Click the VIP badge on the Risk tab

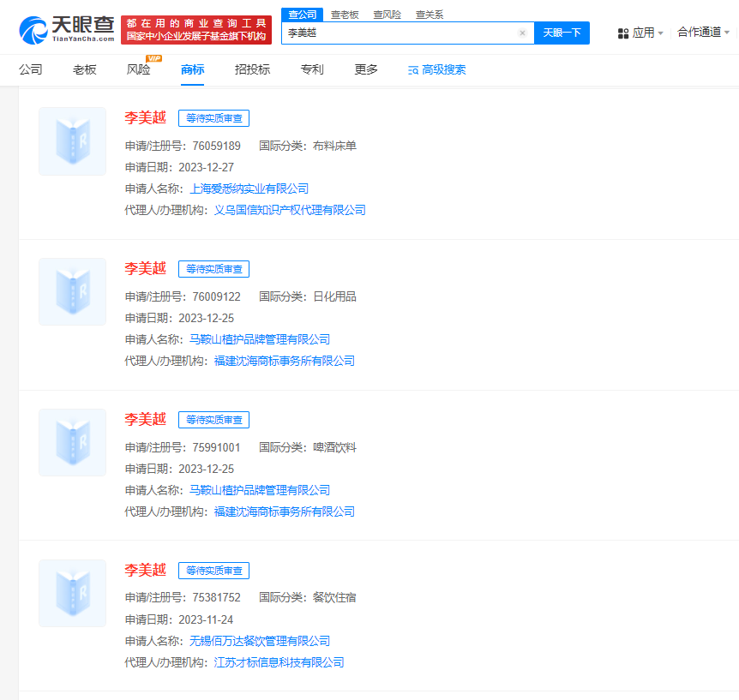coord(154,58)
